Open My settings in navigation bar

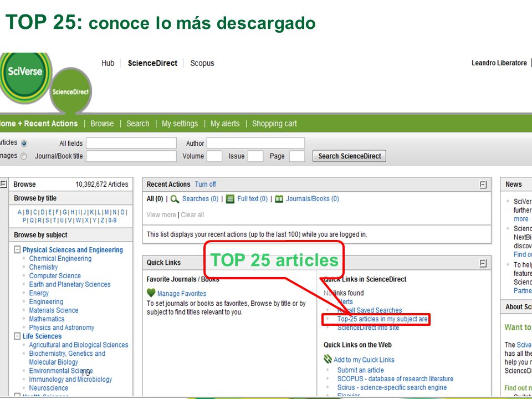tap(180, 124)
